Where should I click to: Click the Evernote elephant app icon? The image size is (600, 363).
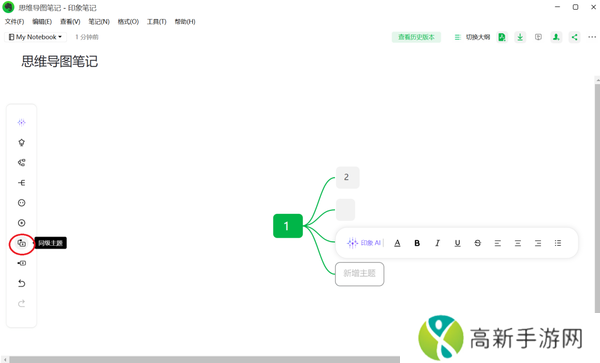click(8, 7)
